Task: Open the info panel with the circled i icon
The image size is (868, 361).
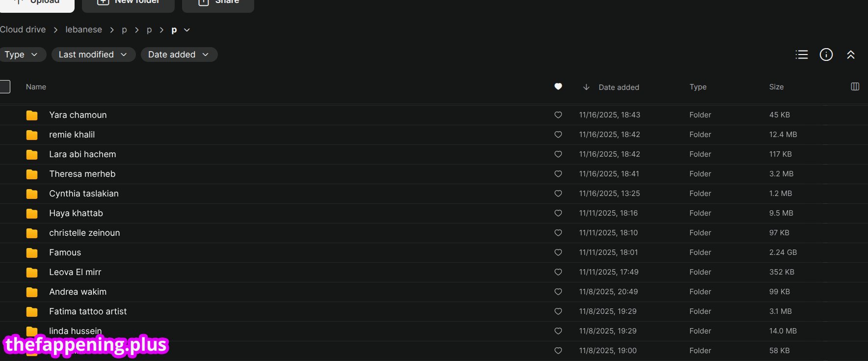Action: pos(826,55)
